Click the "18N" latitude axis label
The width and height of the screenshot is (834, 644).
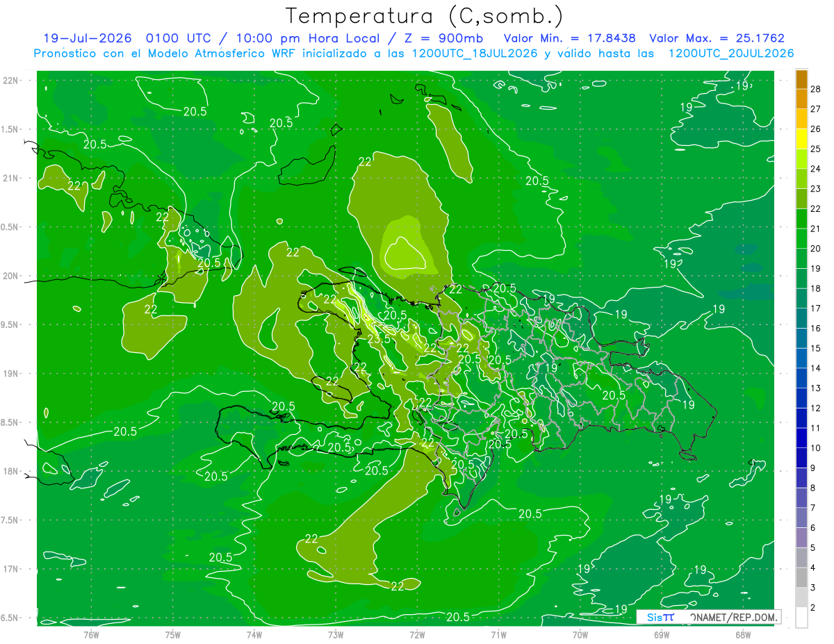click(x=10, y=471)
